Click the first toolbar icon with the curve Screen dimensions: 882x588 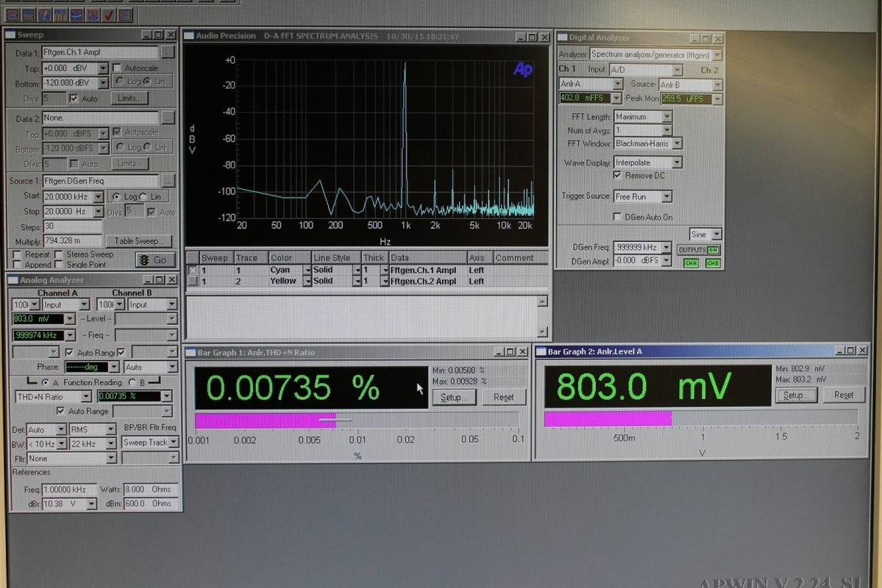pyautogui.click(x=12, y=15)
